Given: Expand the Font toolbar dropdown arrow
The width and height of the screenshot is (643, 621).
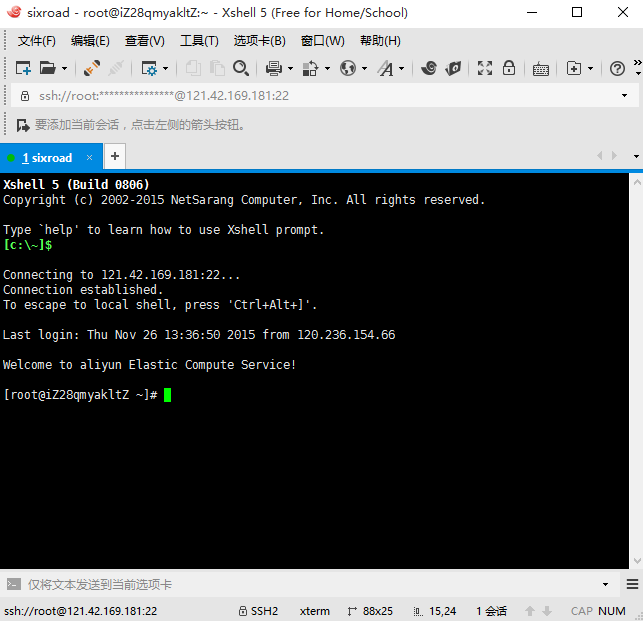Looking at the screenshot, I should pyautogui.click(x=402, y=69).
